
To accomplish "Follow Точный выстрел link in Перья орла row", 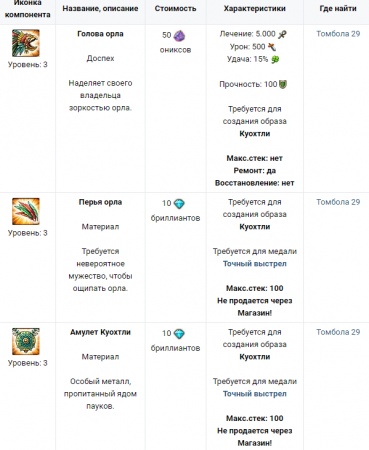I will coord(255,264).
